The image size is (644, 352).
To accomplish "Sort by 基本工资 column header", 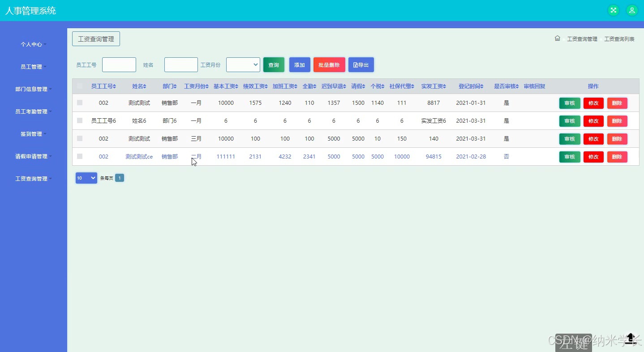I will (x=226, y=86).
